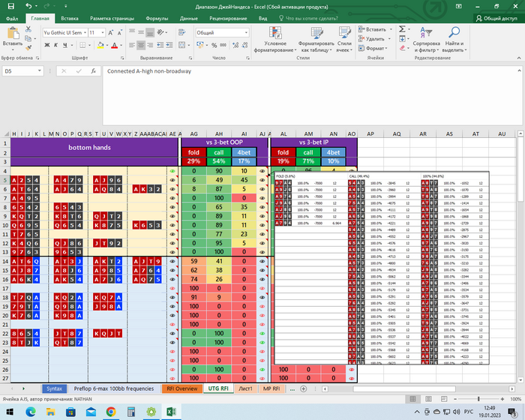Viewport: 525px width, 420px height.
Task: Increase the number of decimal places
Action: [235, 45]
